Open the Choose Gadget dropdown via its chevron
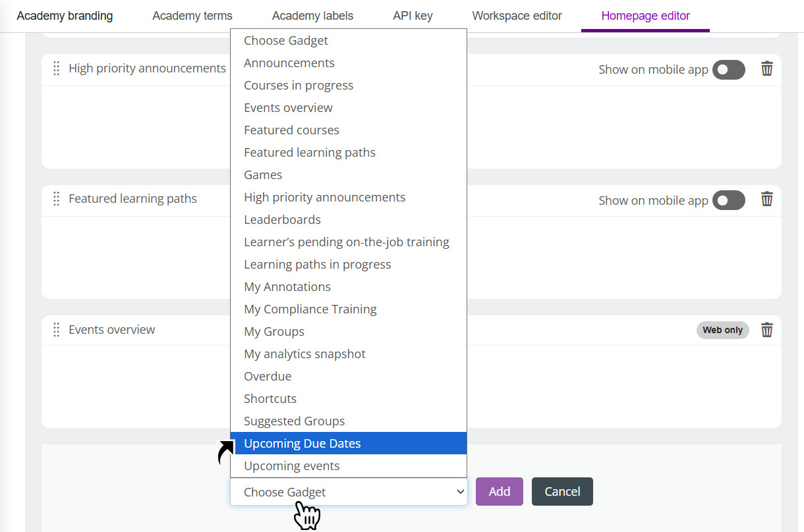The image size is (804, 532). [460, 491]
